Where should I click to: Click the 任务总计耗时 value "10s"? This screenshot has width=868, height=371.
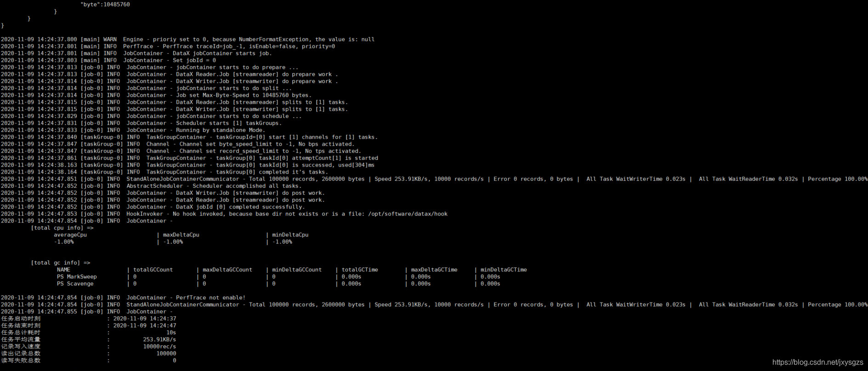point(171,332)
